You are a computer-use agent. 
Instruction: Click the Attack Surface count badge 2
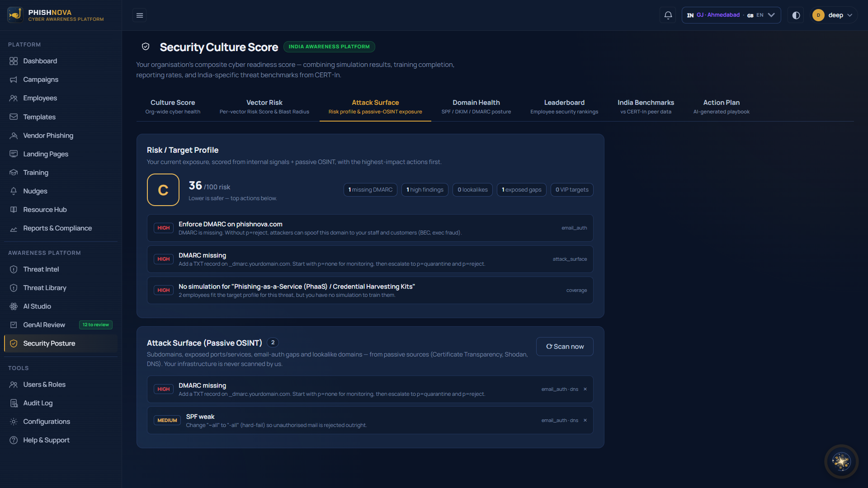click(x=273, y=343)
